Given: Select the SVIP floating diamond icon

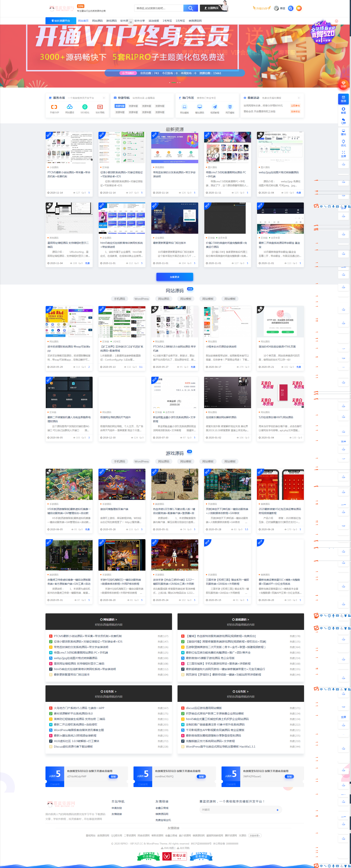Looking at the screenshot, I should pos(343,85).
